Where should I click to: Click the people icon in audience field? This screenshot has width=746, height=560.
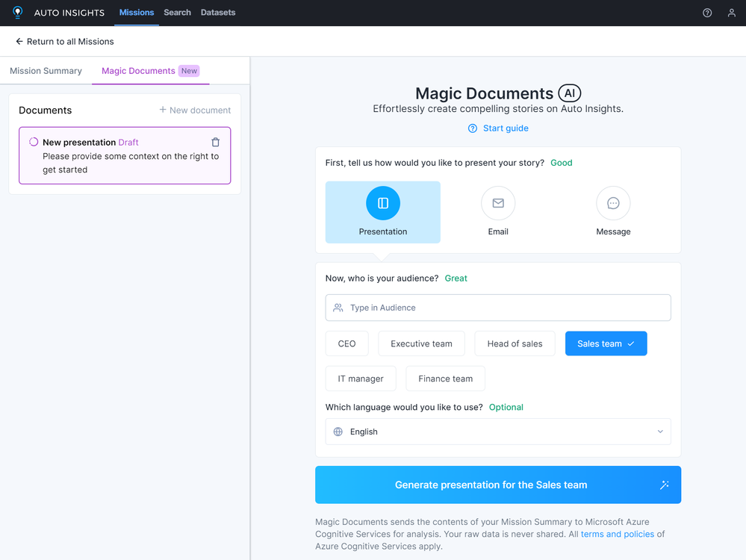[x=338, y=308]
